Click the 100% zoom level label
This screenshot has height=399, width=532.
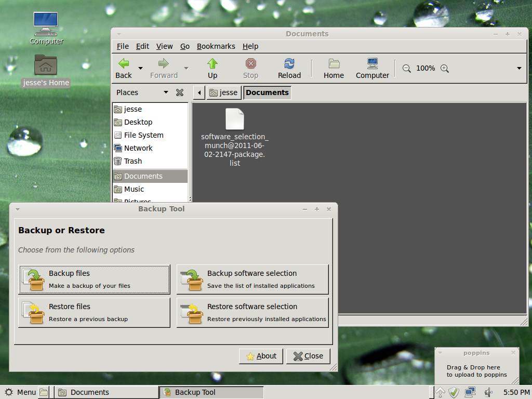[x=425, y=68]
